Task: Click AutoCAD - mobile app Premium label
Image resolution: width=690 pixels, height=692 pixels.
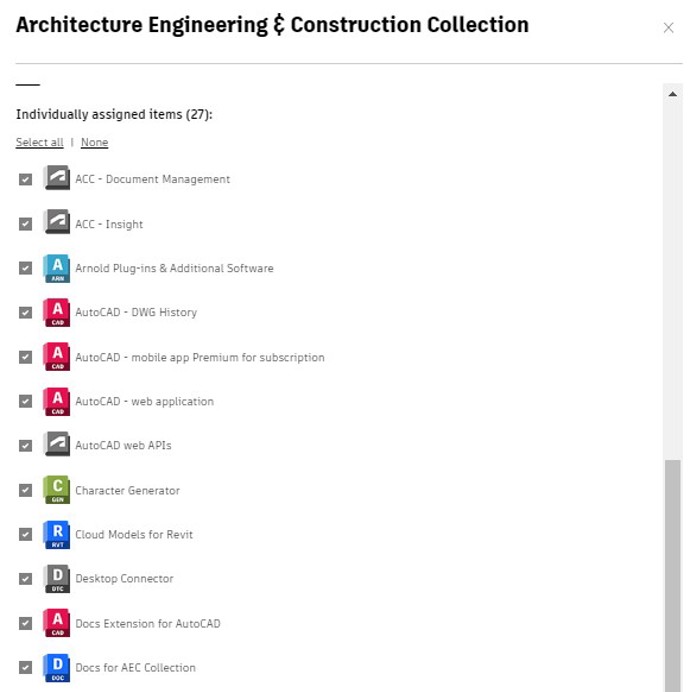Action: 200,357
